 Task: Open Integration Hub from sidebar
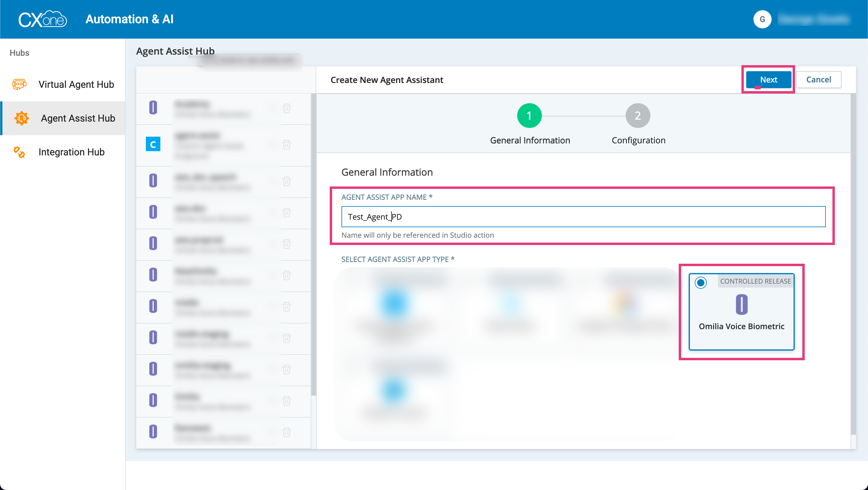click(x=71, y=152)
